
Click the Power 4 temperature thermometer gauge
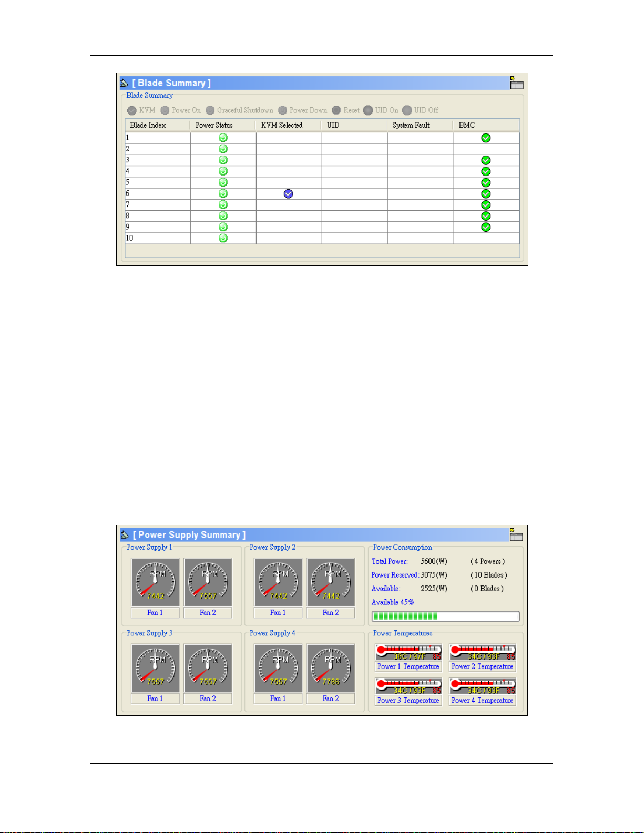pyautogui.click(x=483, y=686)
